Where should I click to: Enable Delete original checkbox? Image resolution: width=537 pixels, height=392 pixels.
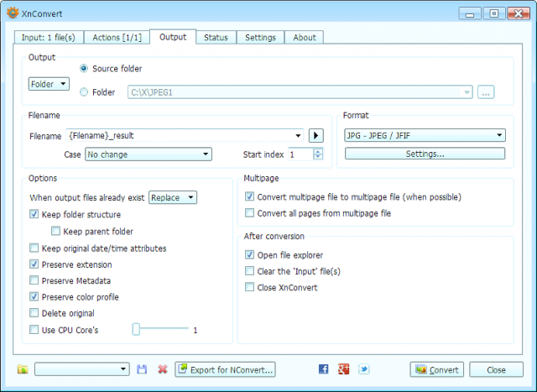coord(34,313)
